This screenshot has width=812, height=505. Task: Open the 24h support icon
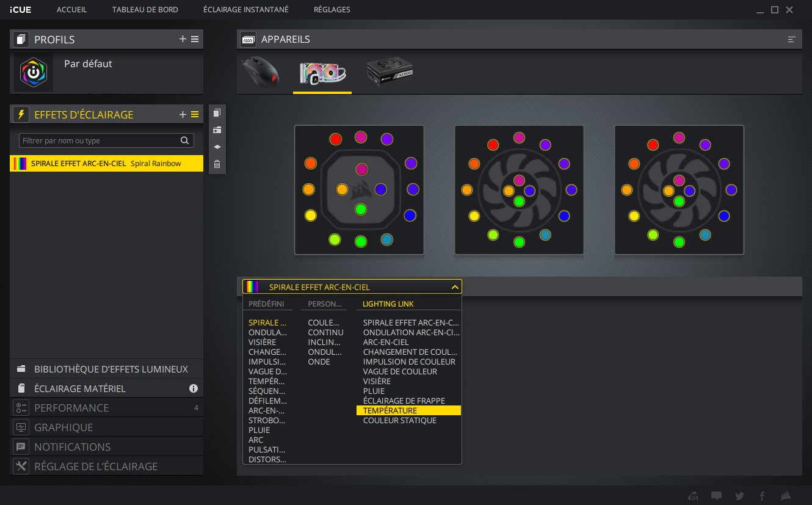(x=693, y=495)
